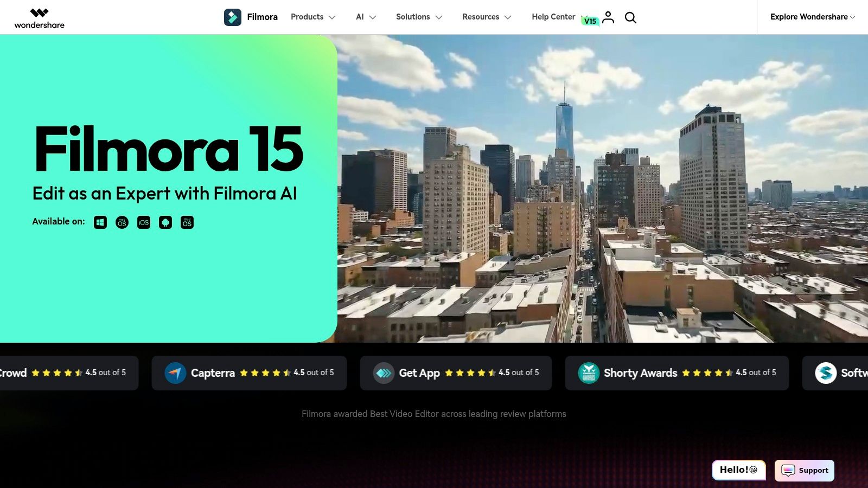Click the Wondershare logo
Screen dimensions: 868x488
pos(39,18)
